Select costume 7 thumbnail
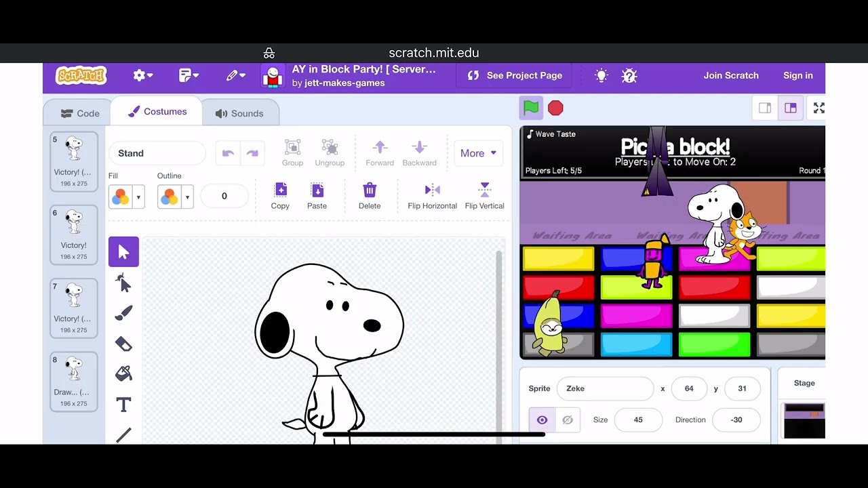Screen dimensions: 868x488 click(x=74, y=308)
